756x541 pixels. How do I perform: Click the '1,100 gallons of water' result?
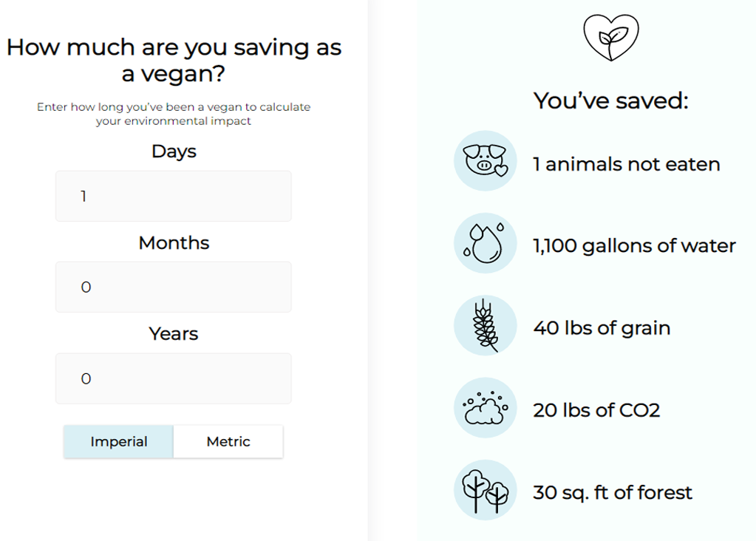[x=635, y=246]
